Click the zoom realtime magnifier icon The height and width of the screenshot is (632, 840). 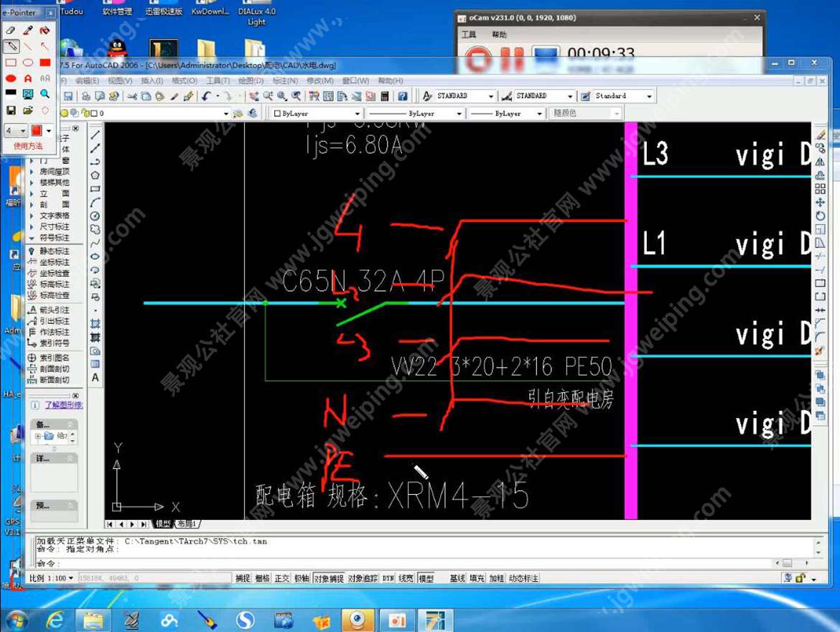pyautogui.click(x=269, y=96)
